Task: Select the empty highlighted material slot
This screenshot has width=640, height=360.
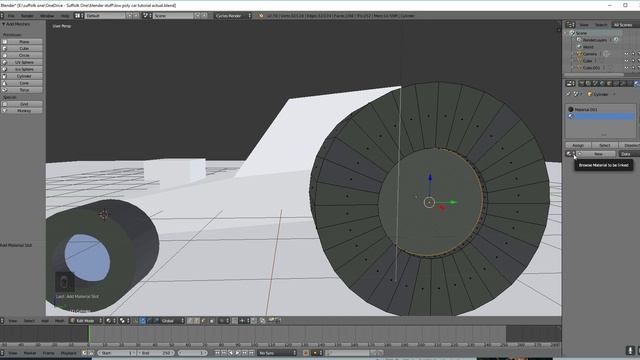Action: pyautogui.click(x=601, y=116)
